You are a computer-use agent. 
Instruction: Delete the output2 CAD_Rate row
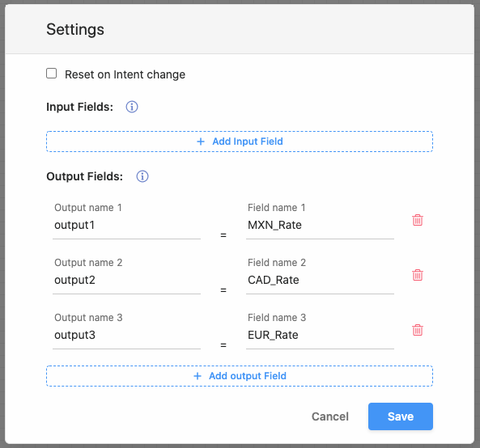pos(418,275)
